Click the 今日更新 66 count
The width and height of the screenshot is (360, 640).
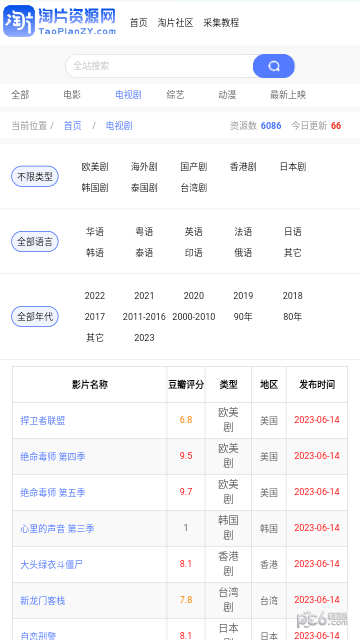point(316,126)
